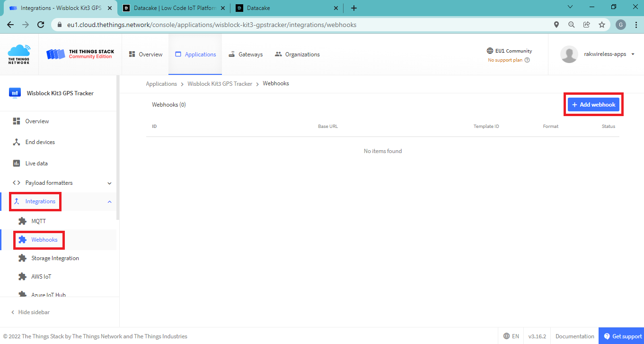Viewport: 644px width, 344px height.
Task: Click the End devices sidebar icon
Action: [17, 142]
